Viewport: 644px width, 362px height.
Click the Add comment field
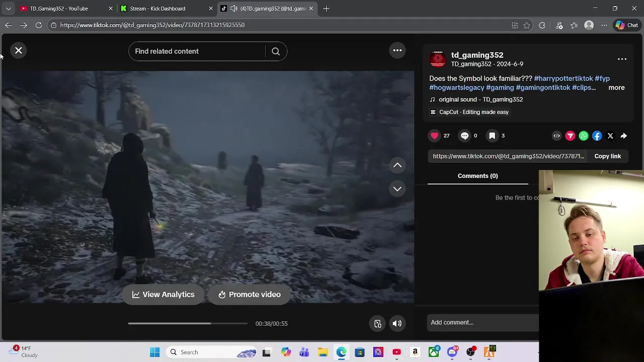tap(483, 322)
